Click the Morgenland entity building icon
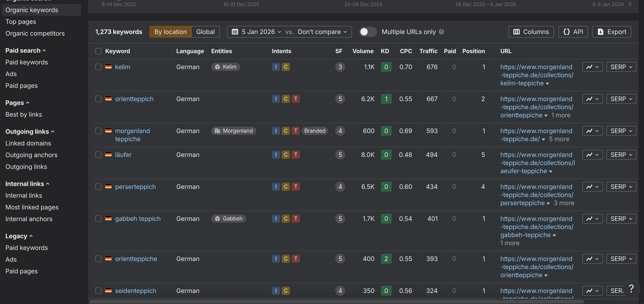The image size is (644, 304). 217,131
